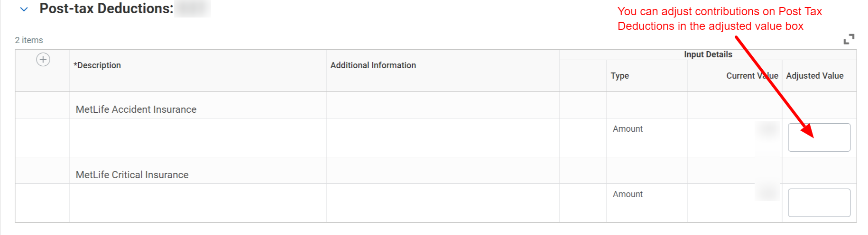Click the Adjusted Value column header
868x235 pixels.
point(815,76)
